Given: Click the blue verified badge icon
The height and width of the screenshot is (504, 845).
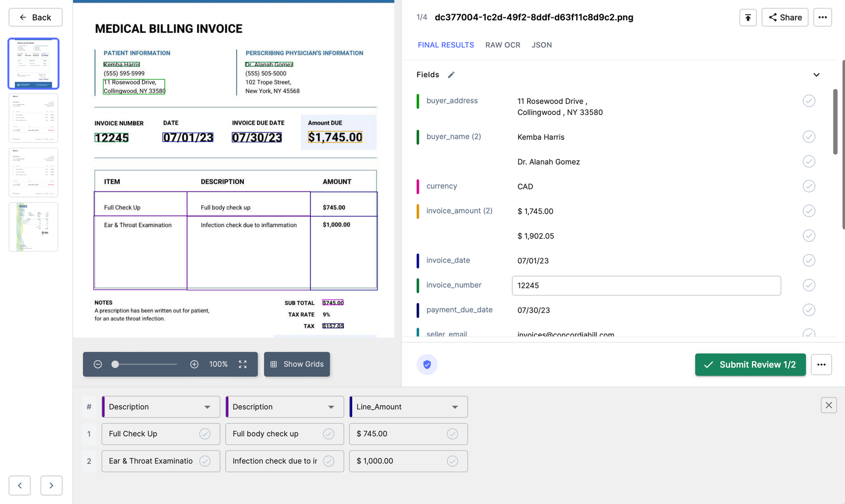Looking at the screenshot, I should click(x=427, y=364).
